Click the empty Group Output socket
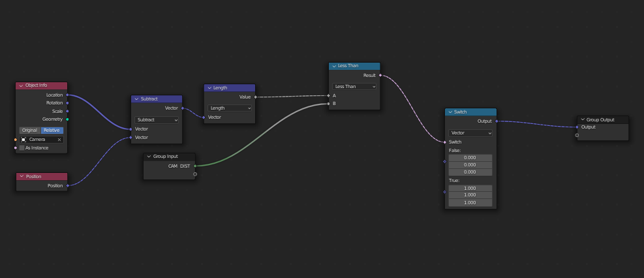 [x=577, y=135]
